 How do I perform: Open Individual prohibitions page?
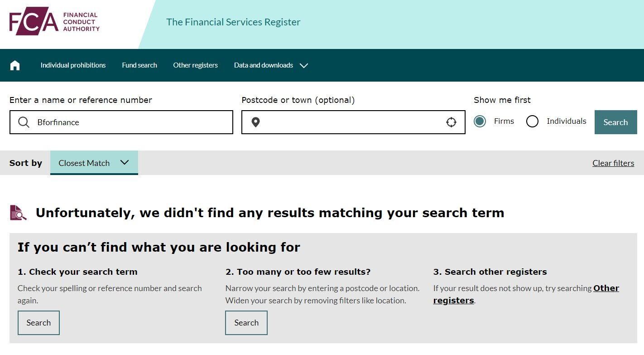73,65
